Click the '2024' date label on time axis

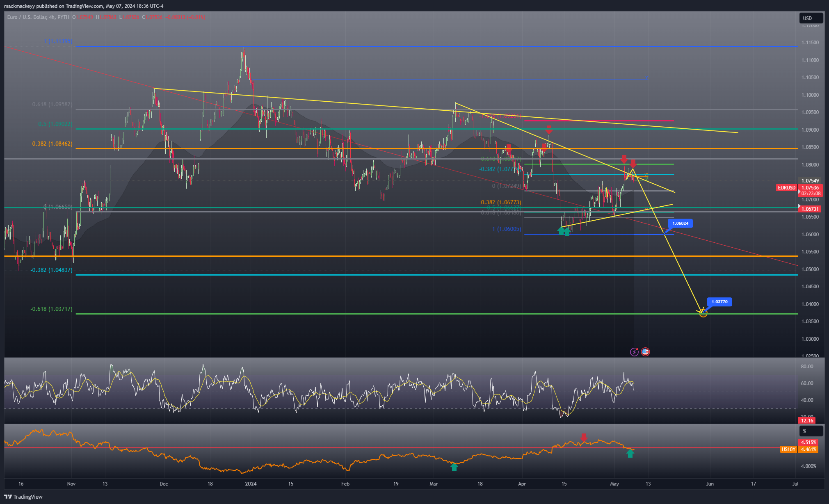pos(251,484)
